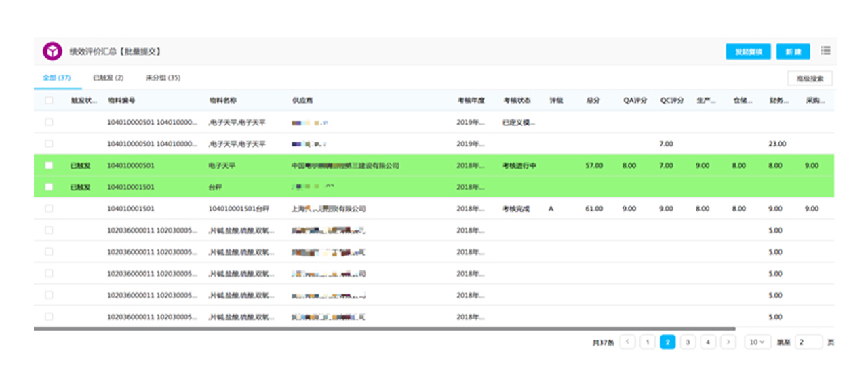Click the 57.00 total score cell
This screenshot has width=868, height=383.
(594, 165)
